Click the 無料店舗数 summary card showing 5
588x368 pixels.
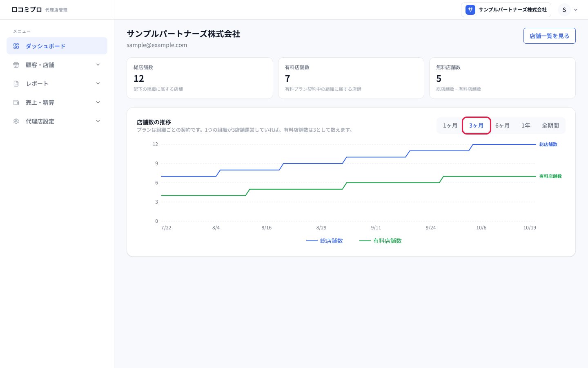coord(502,78)
